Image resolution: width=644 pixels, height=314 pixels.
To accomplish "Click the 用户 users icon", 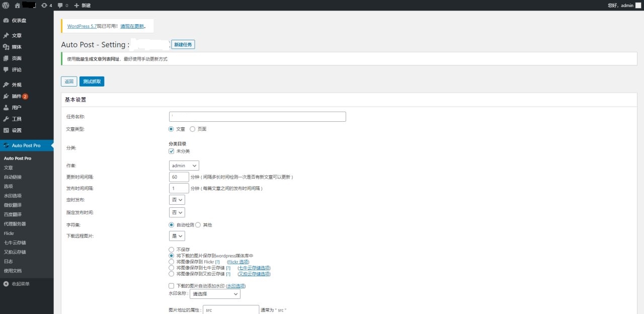I will click(6, 107).
